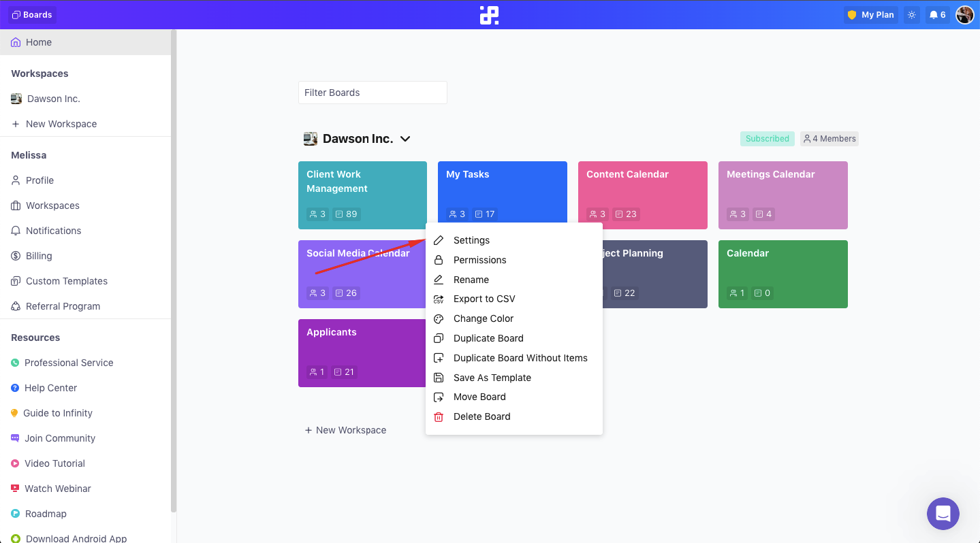
Task: Click the Permissions lock icon
Action: (x=439, y=261)
